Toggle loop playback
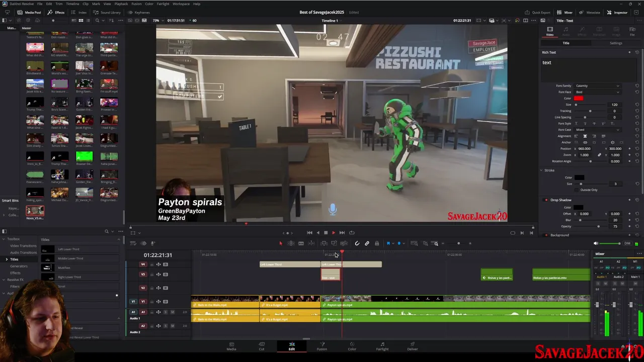The height and width of the screenshot is (362, 644). 352,233
